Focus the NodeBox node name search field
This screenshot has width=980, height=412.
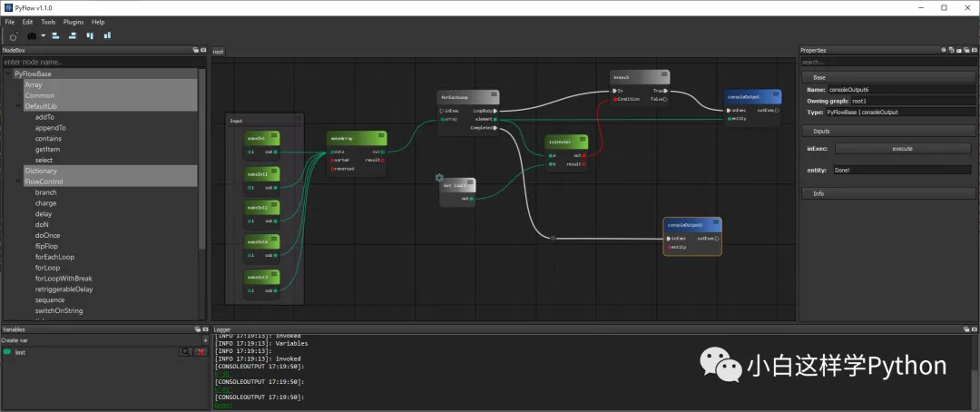coord(103,62)
